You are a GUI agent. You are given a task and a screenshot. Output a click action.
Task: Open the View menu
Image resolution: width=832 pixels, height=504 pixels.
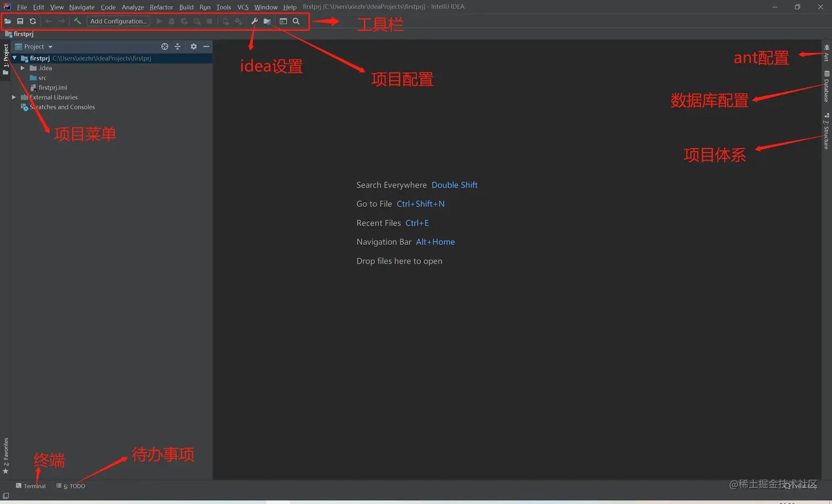coord(57,7)
